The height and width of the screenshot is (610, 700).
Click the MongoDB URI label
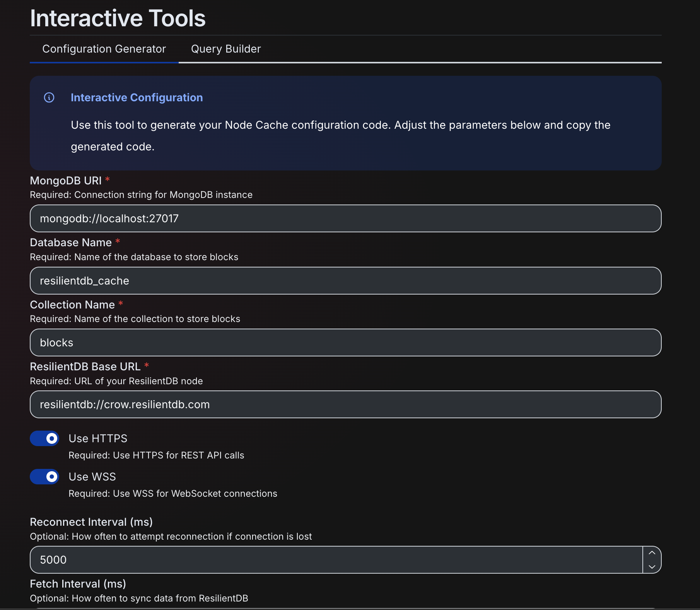tap(66, 181)
